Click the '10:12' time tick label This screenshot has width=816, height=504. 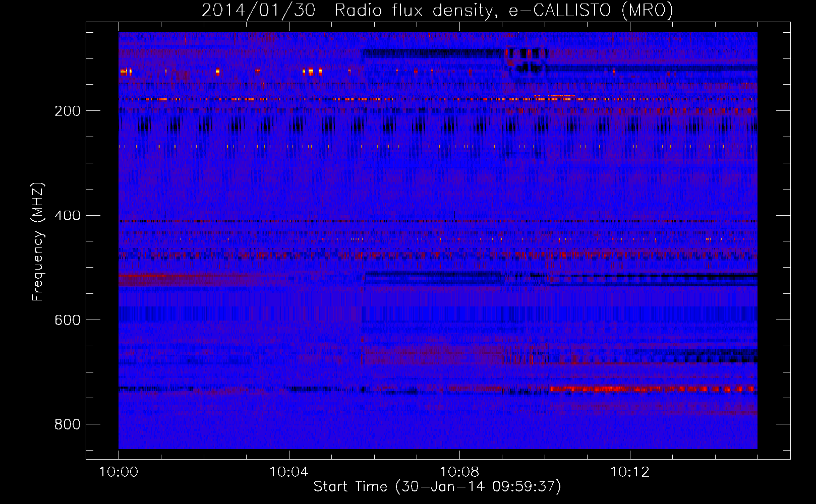[x=630, y=472]
